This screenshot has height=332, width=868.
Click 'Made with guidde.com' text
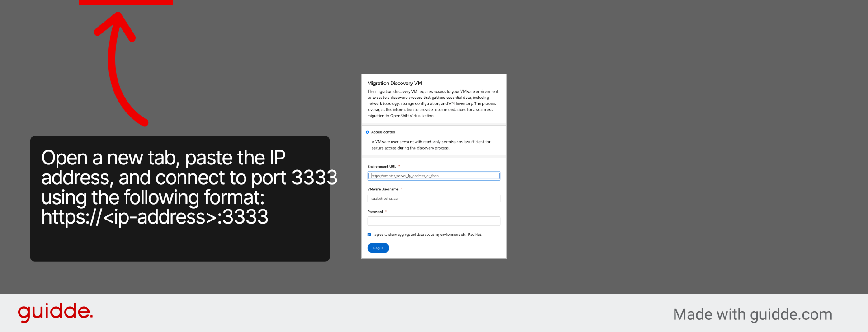753,314
